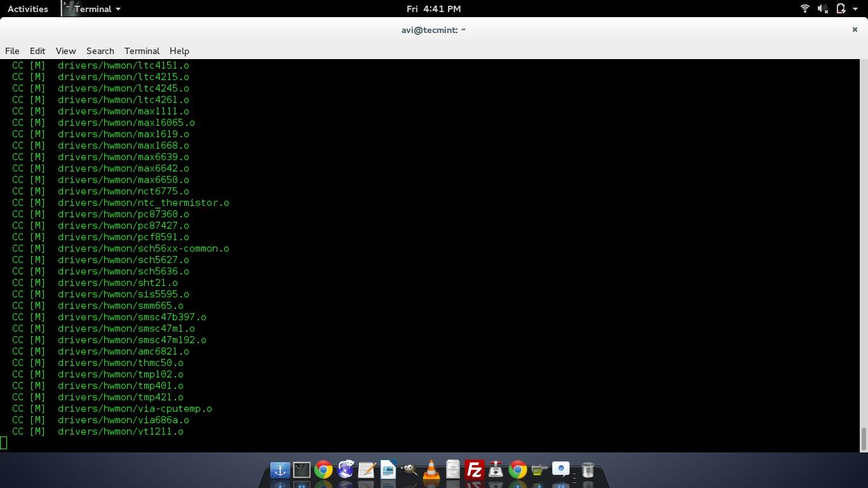The width and height of the screenshot is (868, 488).
Task: Open the text editor notepad dock icon
Action: click(367, 470)
